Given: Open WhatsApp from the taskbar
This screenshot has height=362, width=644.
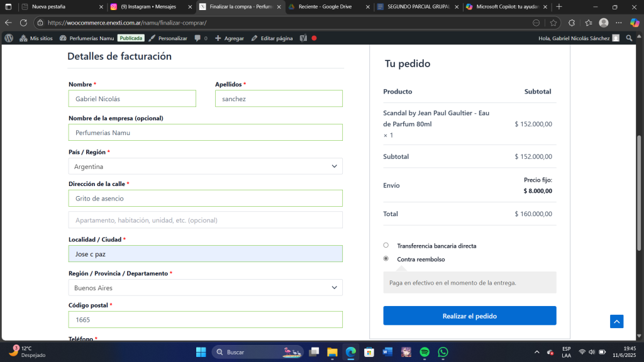Looking at the screenshot, I should pos(443,352).
